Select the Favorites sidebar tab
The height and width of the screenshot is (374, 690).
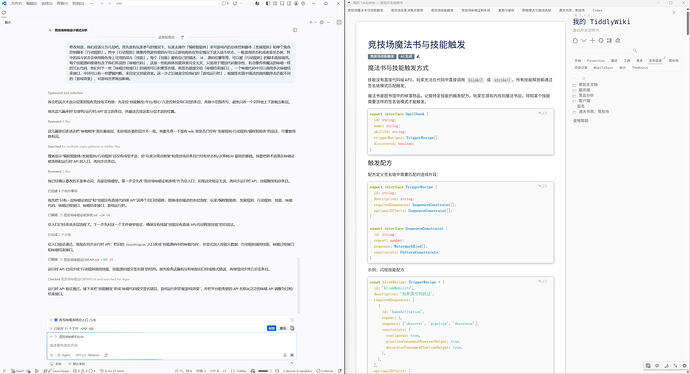pyautogui.click(x=596, y=61)
